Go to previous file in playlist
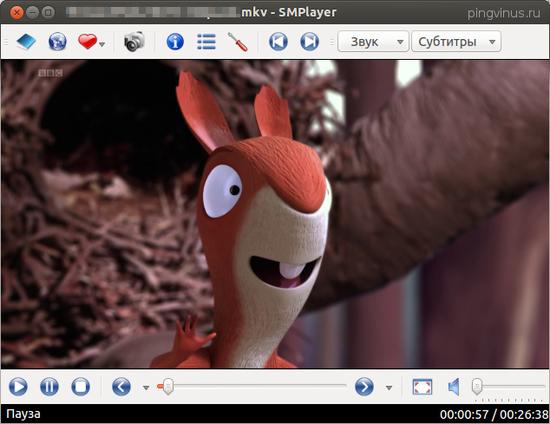550x424 pixels. [x=278, y=42]
